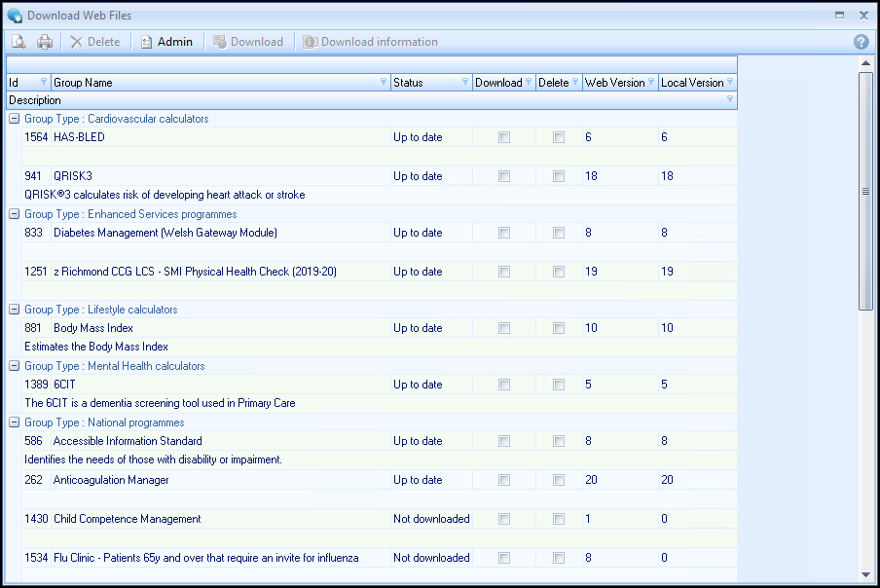This screenshot has height=588, width=880.
Task: Check Download box for Flu Clinic row
Action: coord(503,558)
